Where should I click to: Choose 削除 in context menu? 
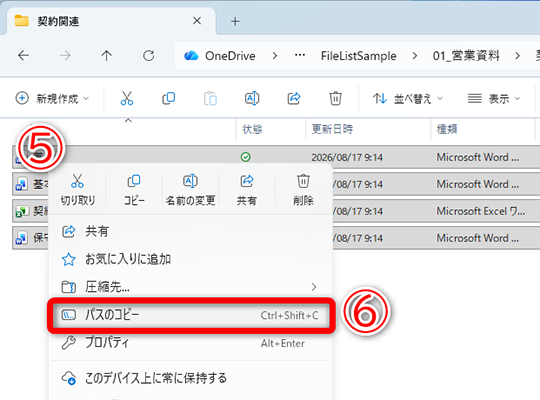pyautogui.click(x=303, y=189)
